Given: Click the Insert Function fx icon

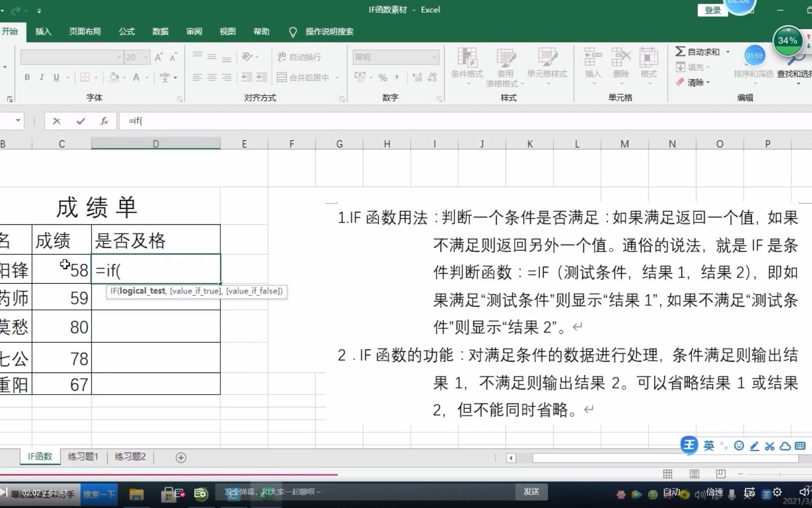Looking at the screenshot, I should pyautogui.click(x=104, y=121).
